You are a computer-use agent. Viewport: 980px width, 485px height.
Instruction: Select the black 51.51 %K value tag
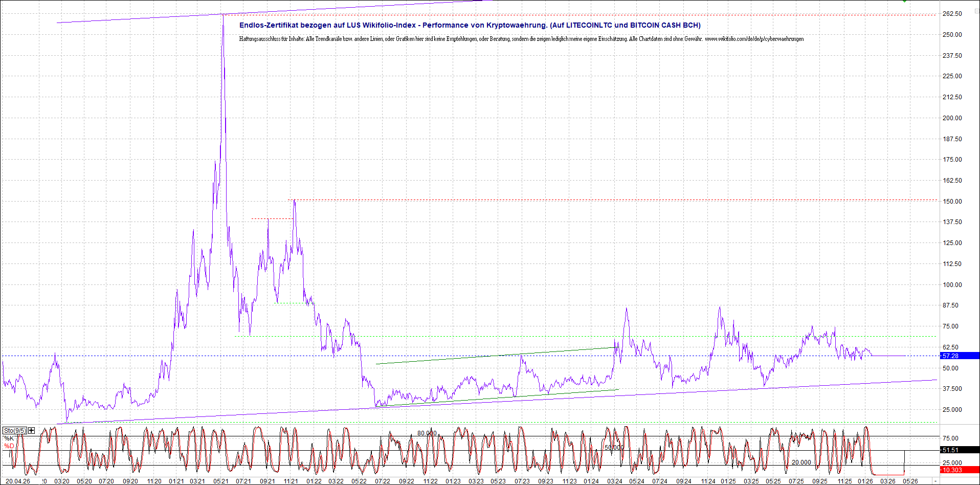960,450
